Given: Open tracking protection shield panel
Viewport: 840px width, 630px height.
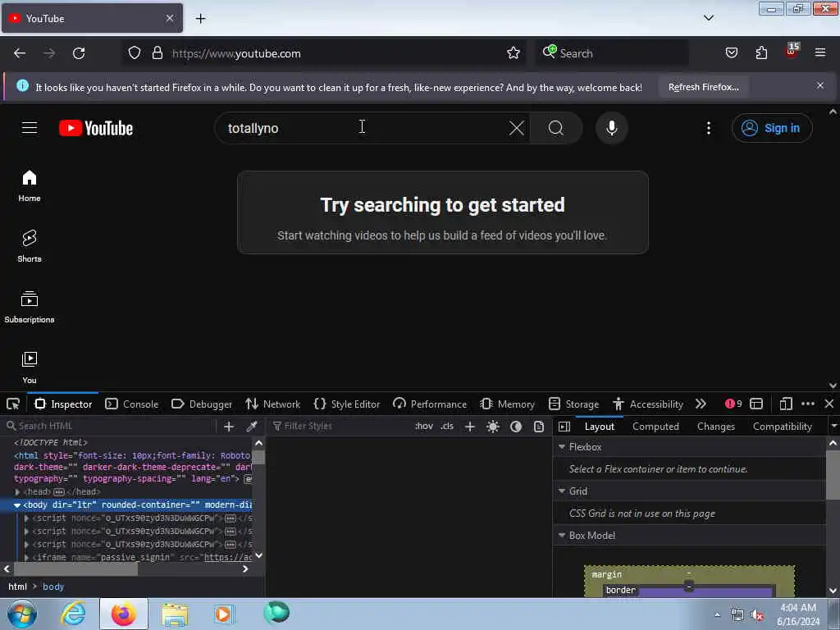Looking at the screenshot, I should (135, 52).
